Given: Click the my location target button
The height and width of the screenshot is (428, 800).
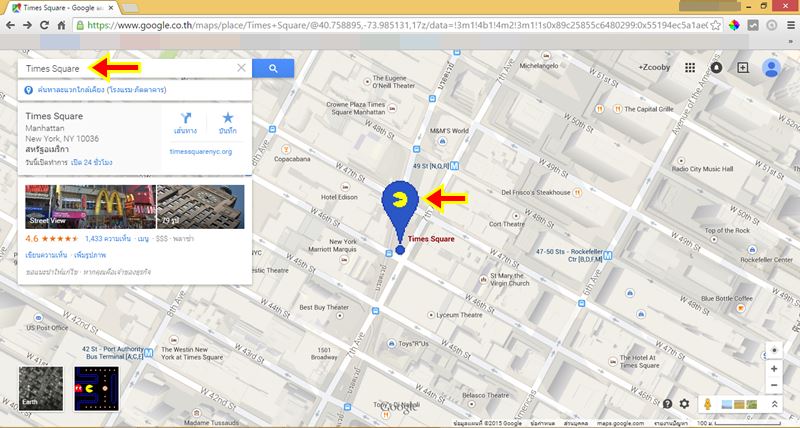Looking at the screenshot, I should 774,350.
